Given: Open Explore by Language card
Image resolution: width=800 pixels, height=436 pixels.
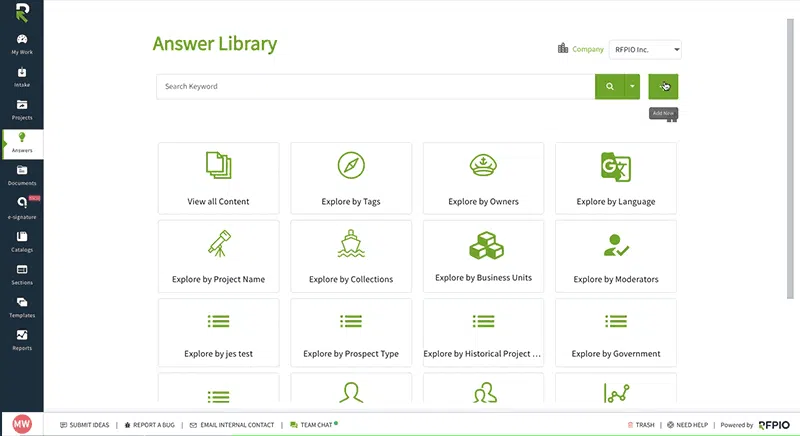Looking at the screenshot, I should click(x=616, y=178).
